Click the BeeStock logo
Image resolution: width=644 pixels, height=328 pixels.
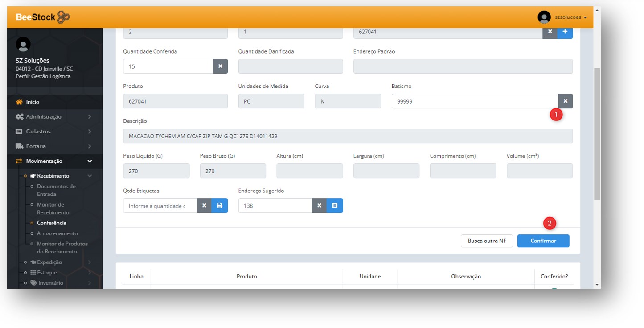pos(43,17)
